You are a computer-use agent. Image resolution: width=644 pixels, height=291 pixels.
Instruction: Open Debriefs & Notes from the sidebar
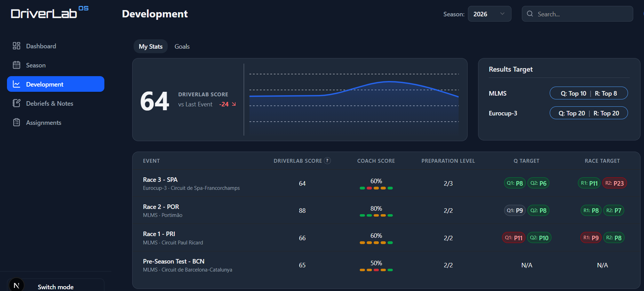pos(49,103)
